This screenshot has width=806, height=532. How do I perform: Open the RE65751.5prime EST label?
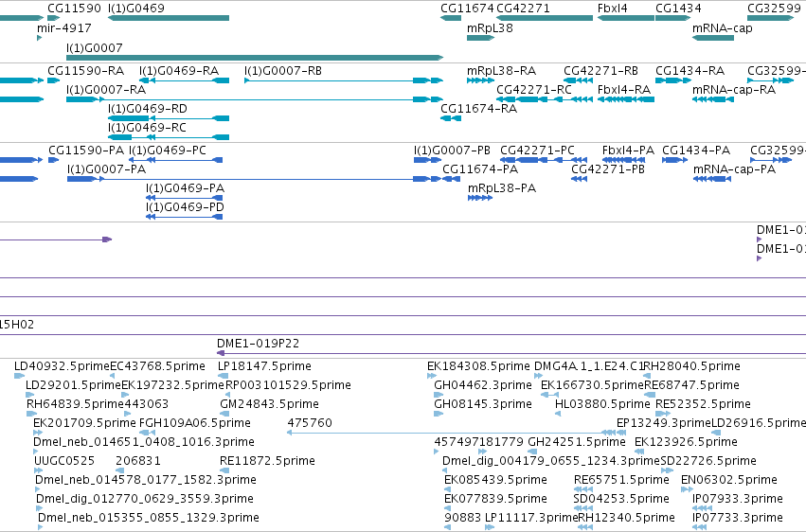pyautogui.click(x=621, y=480)
